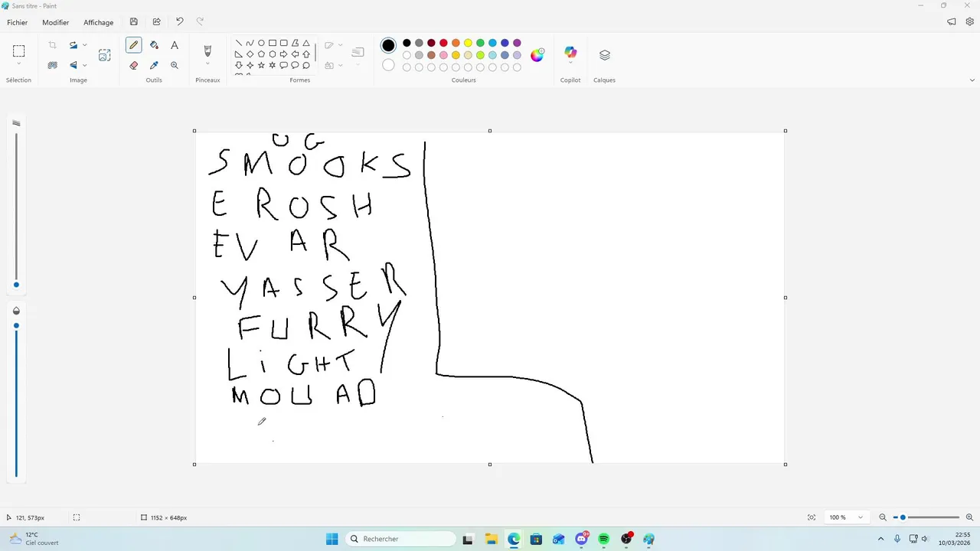
Task: Click the taskbar Rechercher search box
Action: pos(400,539)
